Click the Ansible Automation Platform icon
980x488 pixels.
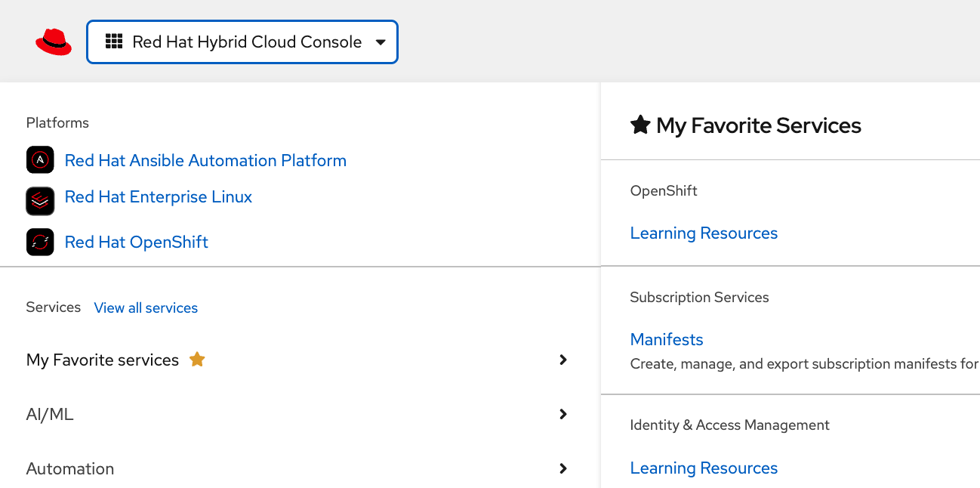pyautogui.click(x=40, y=160)
